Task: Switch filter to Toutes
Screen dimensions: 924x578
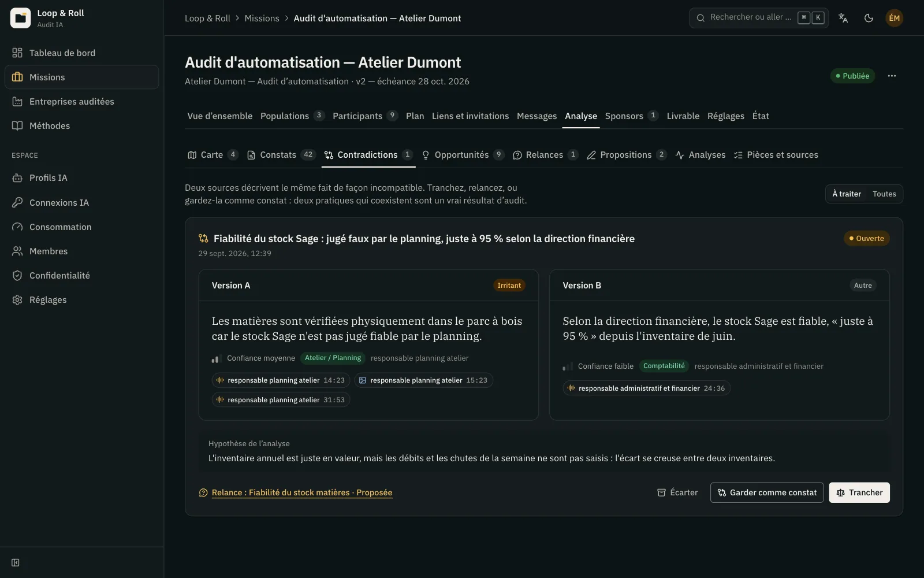Action: [x=884, y=194]
